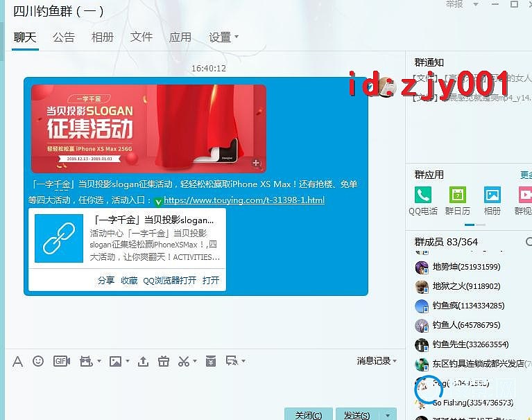
Task: Click the send picture icon
Action: [x=115, y=361]
